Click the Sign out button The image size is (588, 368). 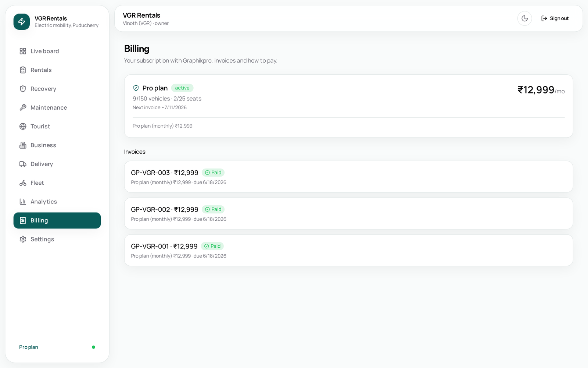point(555,18)
